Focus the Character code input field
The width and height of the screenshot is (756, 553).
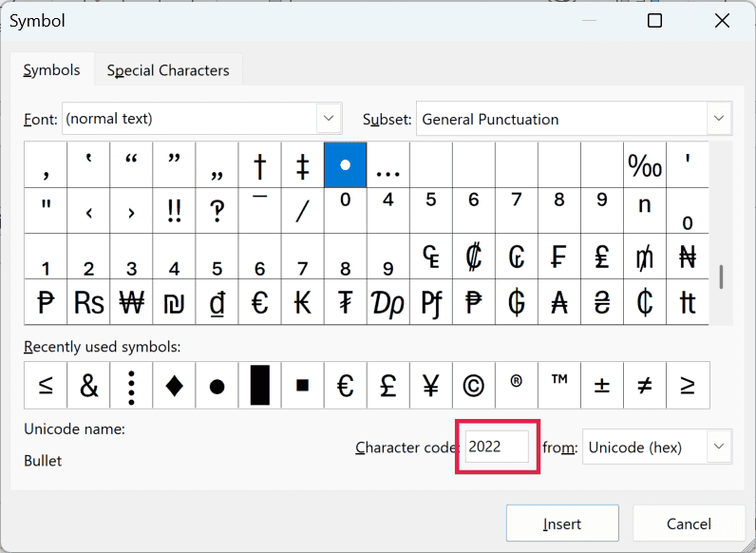coord(497,447)
